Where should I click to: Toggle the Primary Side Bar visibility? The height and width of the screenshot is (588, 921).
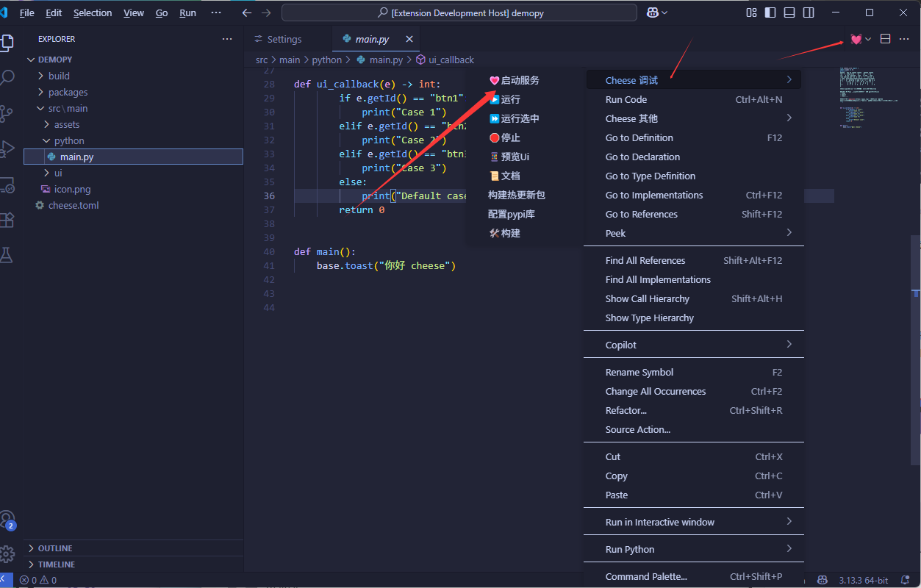coord(770,12)
